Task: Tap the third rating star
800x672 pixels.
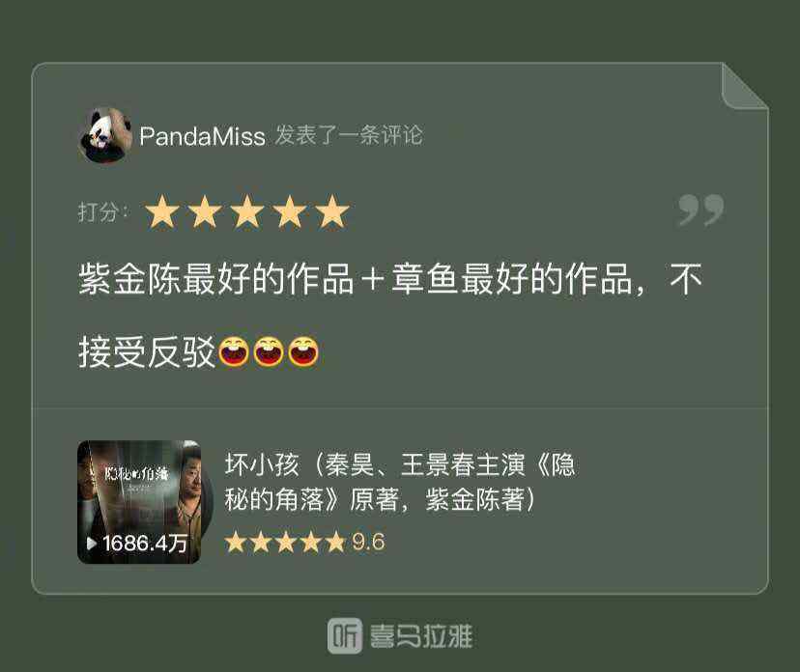Action: (x=247, y=211)
